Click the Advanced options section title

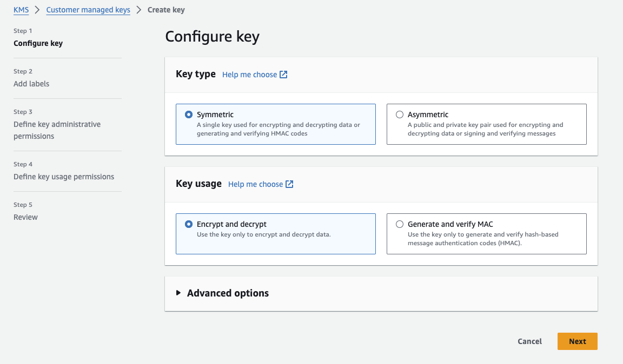pyautogui.click(x=228, y=293)
